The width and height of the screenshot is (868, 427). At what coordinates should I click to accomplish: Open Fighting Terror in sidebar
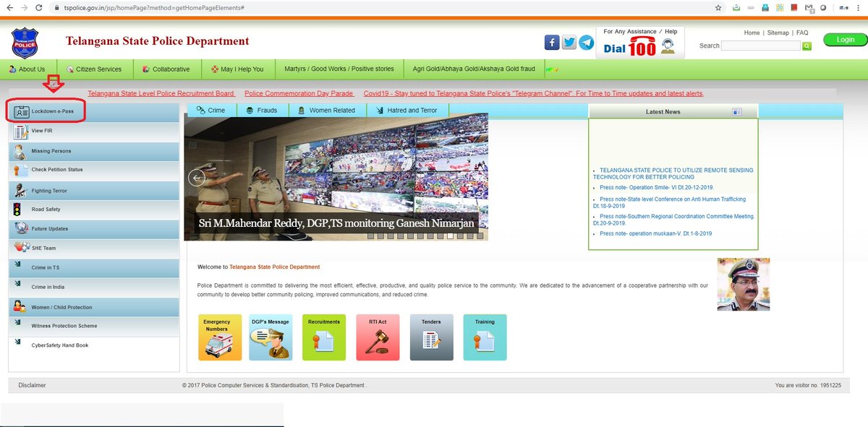coord(93,191)
